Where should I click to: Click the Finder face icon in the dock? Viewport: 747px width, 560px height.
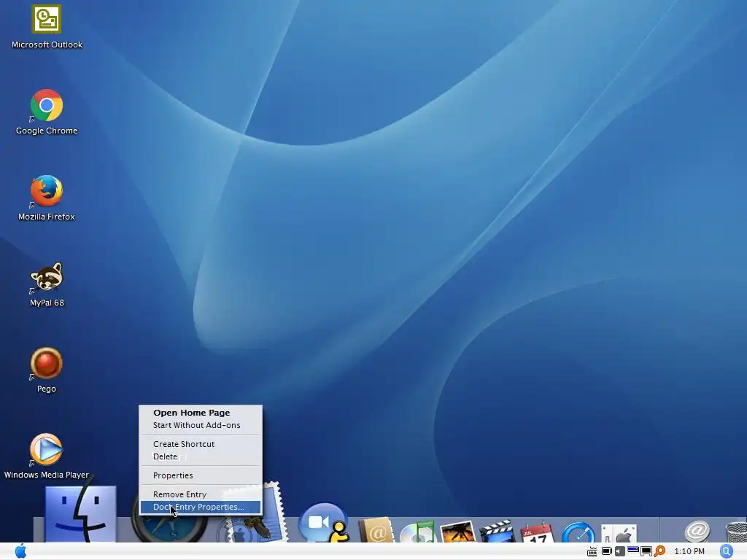pyautogui.click(x=80, y=513)
